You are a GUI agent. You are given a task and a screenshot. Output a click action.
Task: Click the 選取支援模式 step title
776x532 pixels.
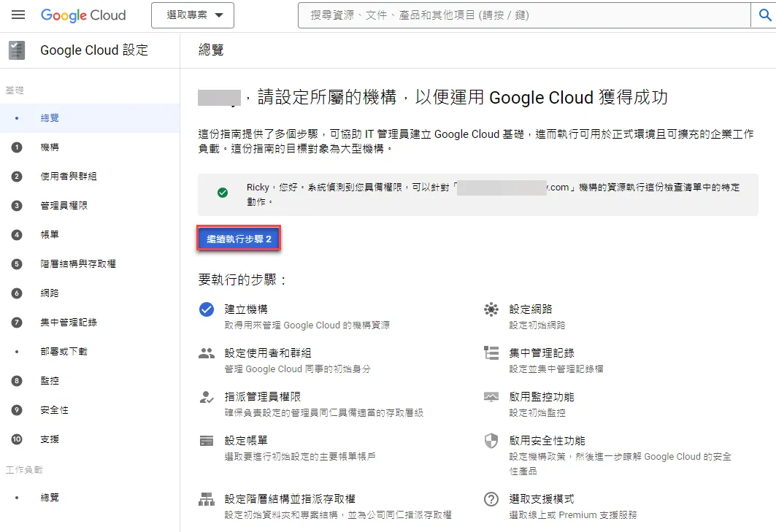click(542, 499)
